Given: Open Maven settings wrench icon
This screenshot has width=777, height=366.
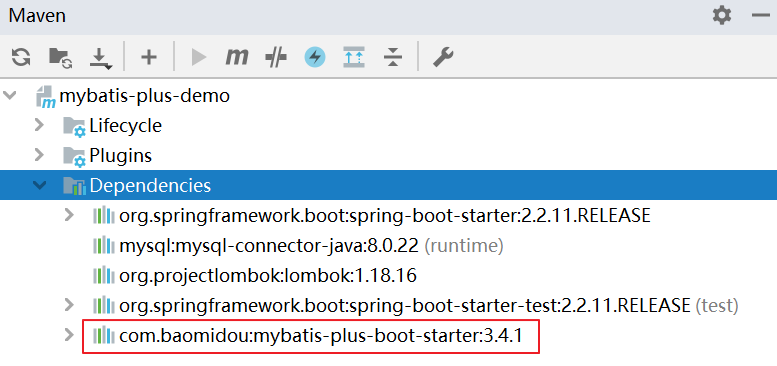Looking at the screenshot, I should coord(443,57).
